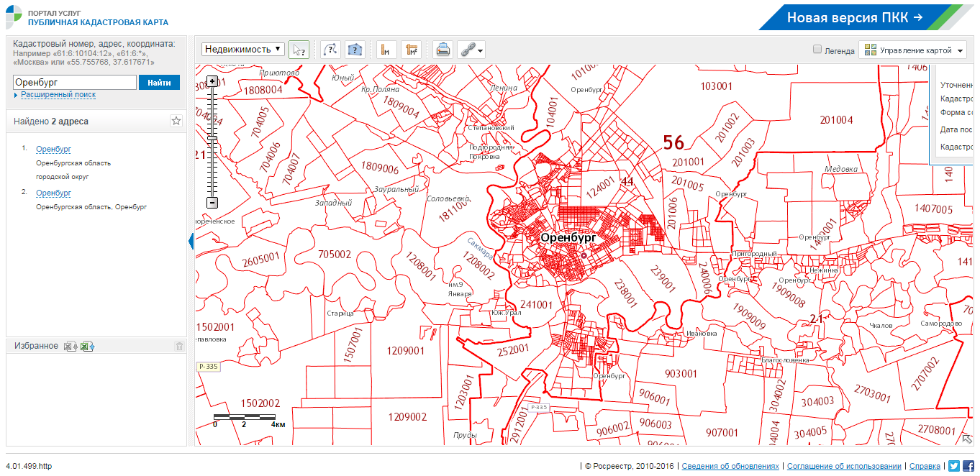Activate the polygon area query tool
This screenshot has height=476, width=980.
tap(355, 50)
